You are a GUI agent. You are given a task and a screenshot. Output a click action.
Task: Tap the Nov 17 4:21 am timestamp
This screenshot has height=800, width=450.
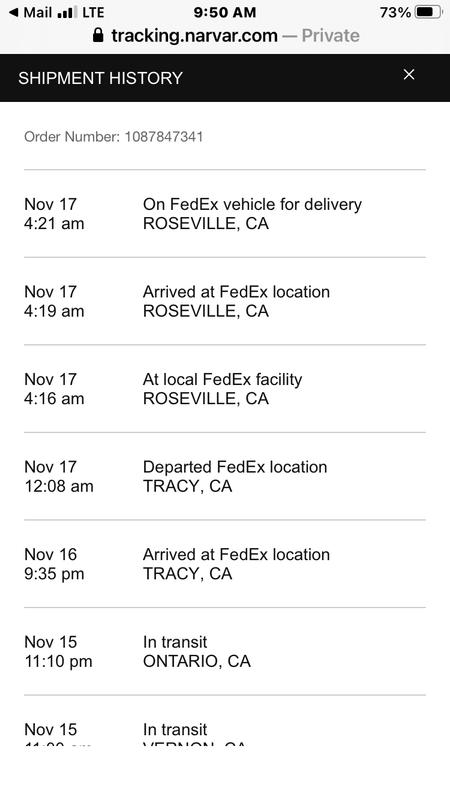[54, 214]
